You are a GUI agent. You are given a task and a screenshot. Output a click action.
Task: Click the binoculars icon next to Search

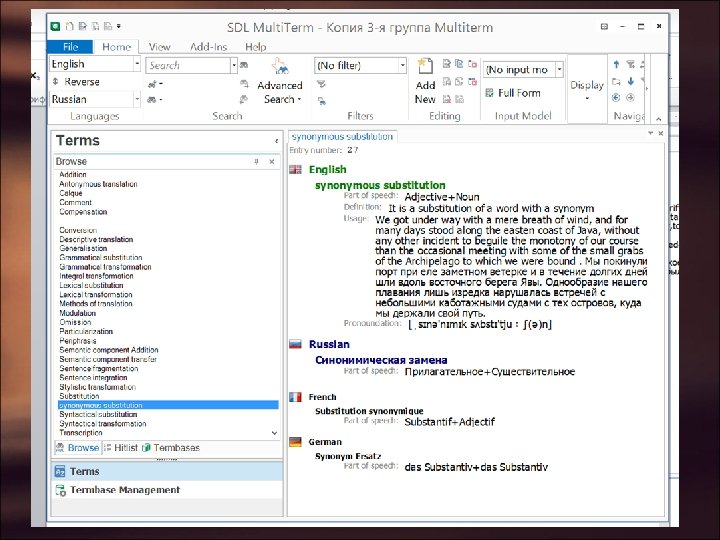[x=244, y=65]
